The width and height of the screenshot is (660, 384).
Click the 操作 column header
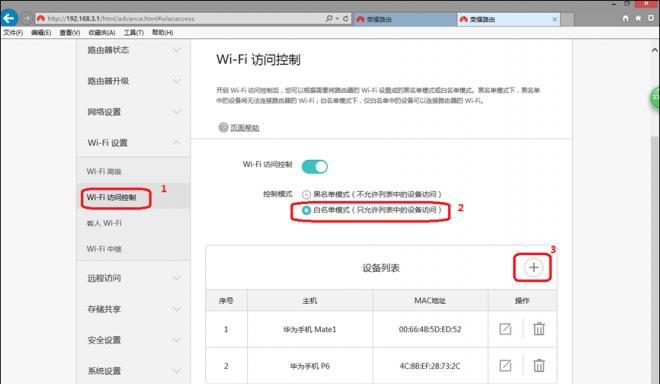pyautogui.click(x=522, y=301)
